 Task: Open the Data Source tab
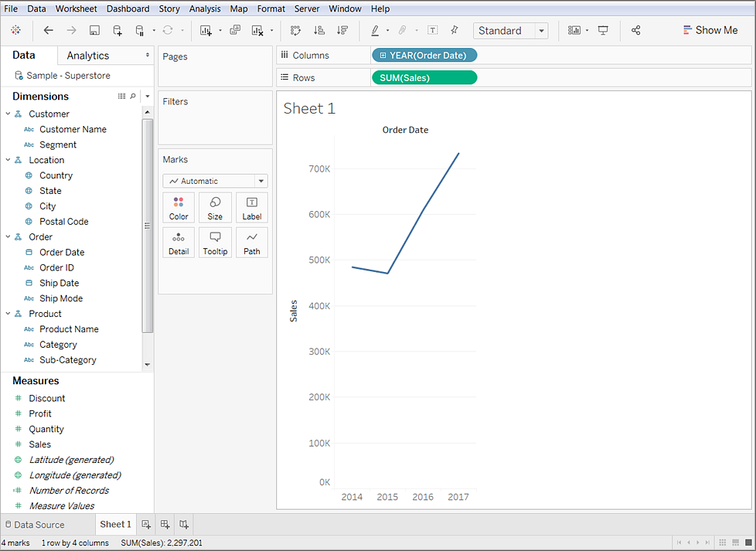35,525
